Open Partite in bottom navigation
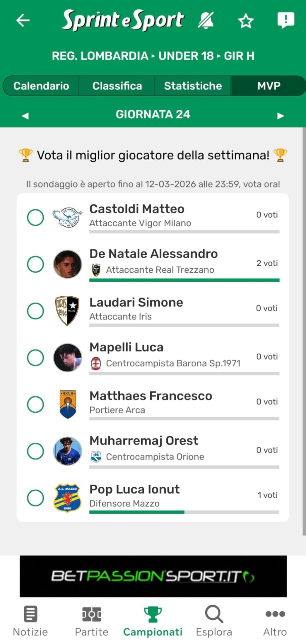Screen dimensions: 306x644 coord(92,621)
